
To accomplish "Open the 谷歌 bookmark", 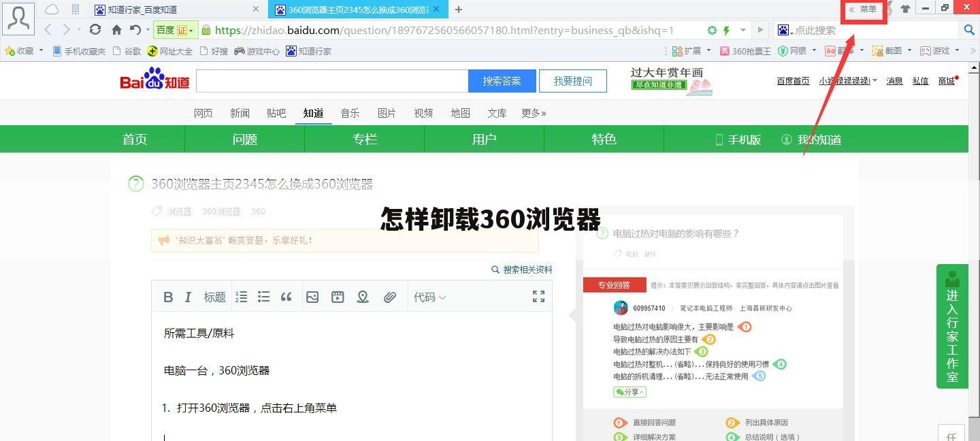I will (127, 51).
